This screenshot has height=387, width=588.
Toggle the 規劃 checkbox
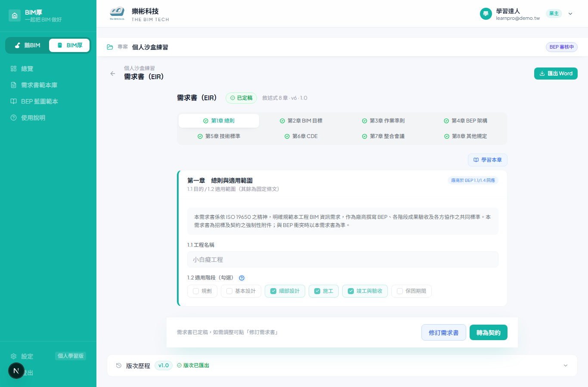point(196,291)
